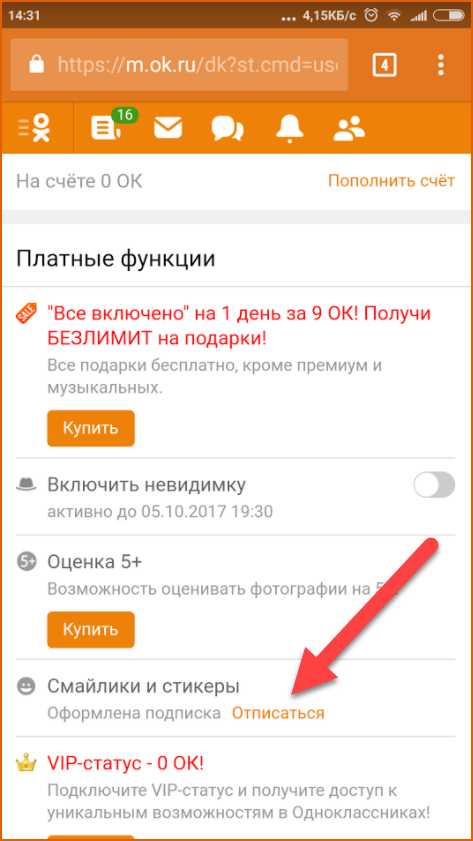Tap the Пополнить счёт link
The height and width of the screenshot is (841, 473).
coord(391,181)
